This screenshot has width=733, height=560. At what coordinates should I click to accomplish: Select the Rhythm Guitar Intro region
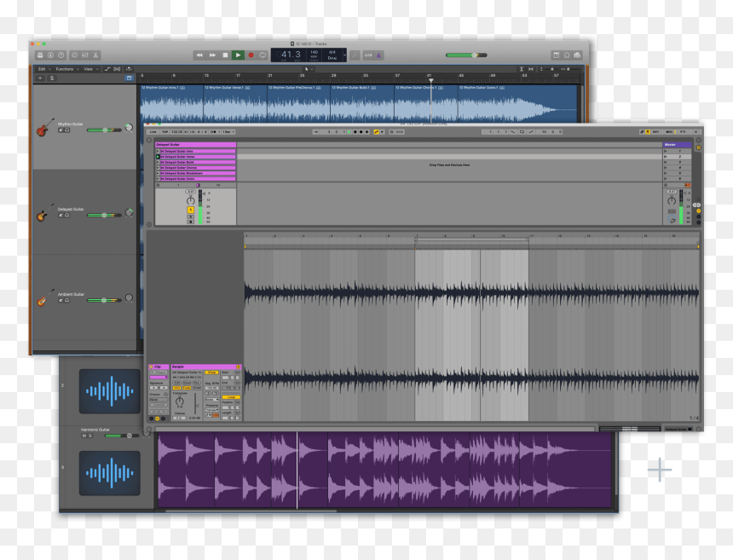(171, 104)
